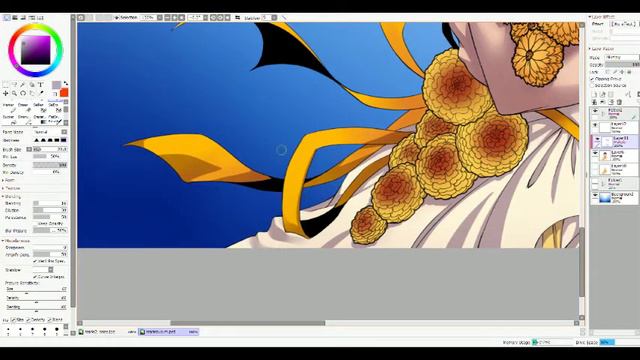The width and height of the screenshot is (640, 360).
Task: Open the paper Effect dropdown
Action: [x=625, y=24]
